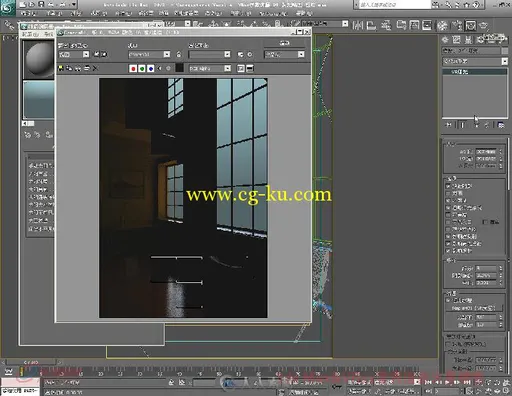Remove modifier from stack trash icon
This screenshot has width=512, height=396.
tap(487, 125)
